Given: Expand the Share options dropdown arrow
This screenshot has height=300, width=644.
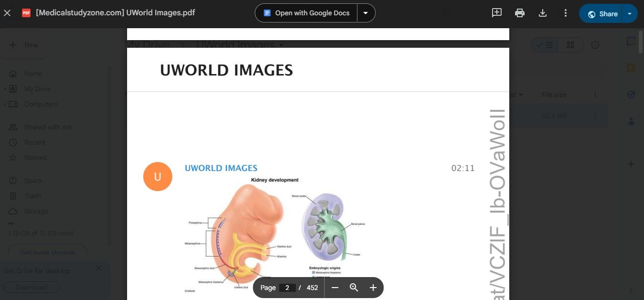Looking at the screenshot, I should (630, 14).
